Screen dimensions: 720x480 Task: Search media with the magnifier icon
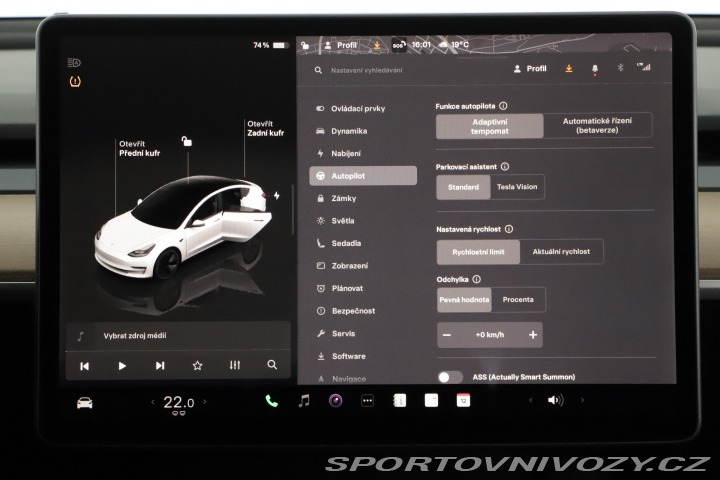point(272,365)
